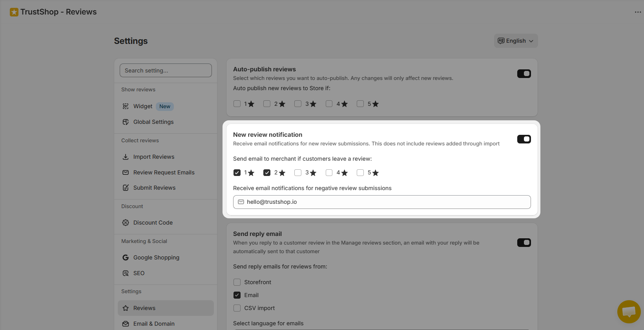Toggle the New review notification switch
The height and width of the screenshot is (330, 644).
(524, 139)
